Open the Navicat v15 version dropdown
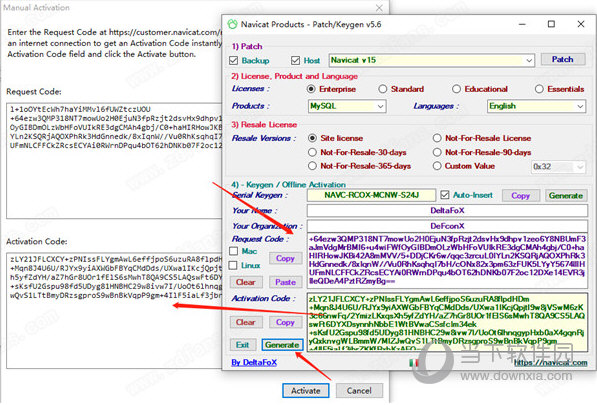Screen dimensions: 597x405 point(431,60)
